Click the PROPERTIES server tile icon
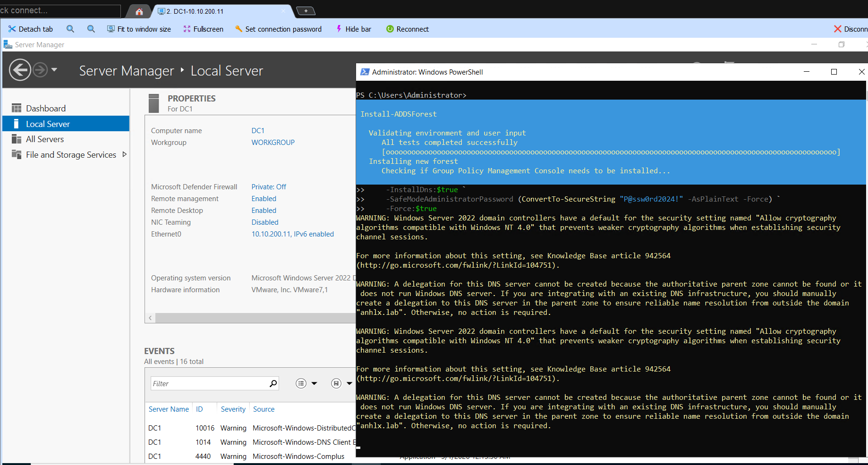This screenshot has width=868, height=465. point(154,103)
